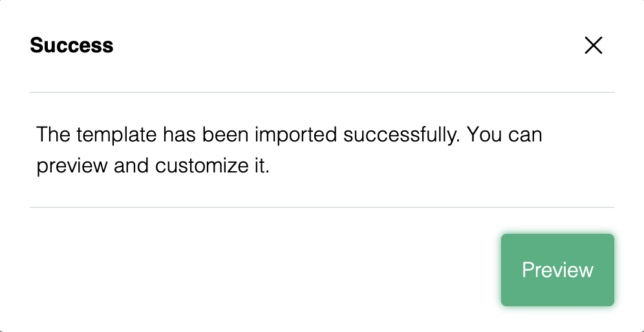Tap the X icon beside the Success heading
This screenshot has width=644, height=332.
pos(594,45)
